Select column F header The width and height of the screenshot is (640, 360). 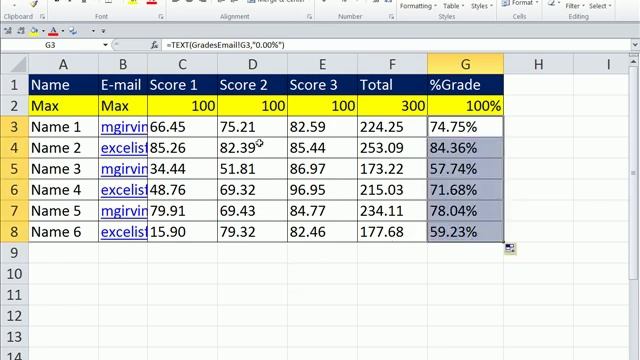pyautogui.click(x=392, y=64)
